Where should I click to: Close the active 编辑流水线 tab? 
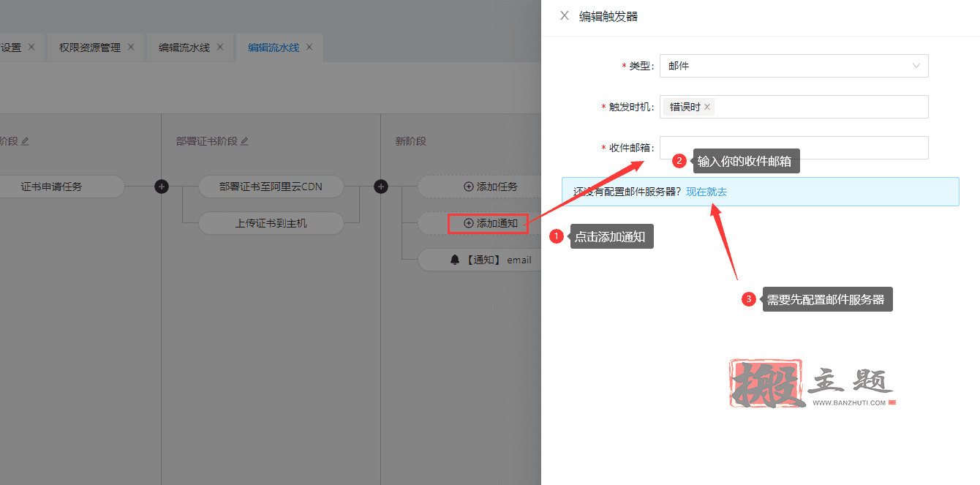click(x=309, y=47)
